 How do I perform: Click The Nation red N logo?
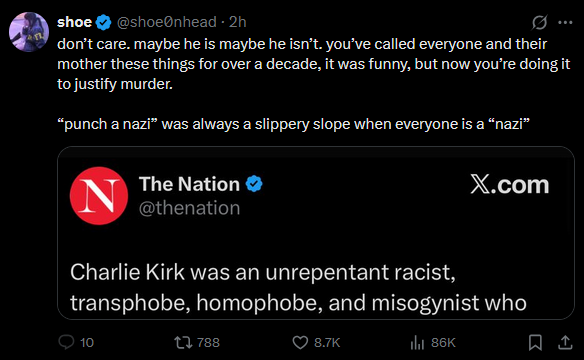pos(99,196)
